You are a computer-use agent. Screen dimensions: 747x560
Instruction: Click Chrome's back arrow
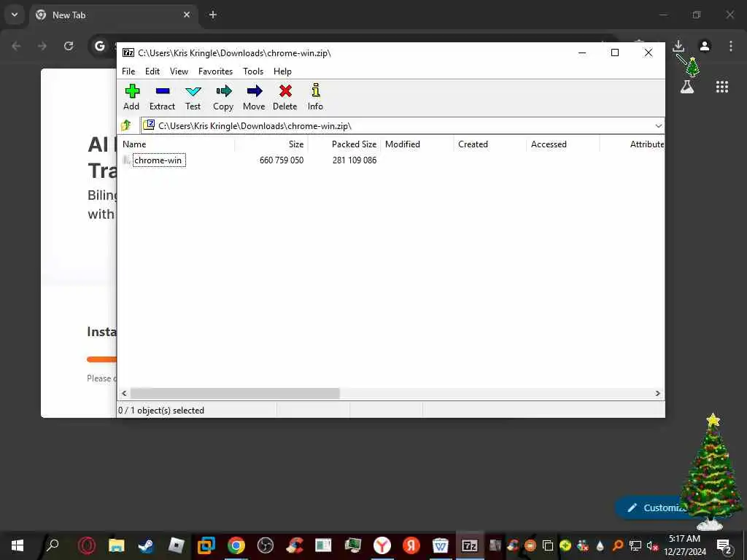coord(16,46)
